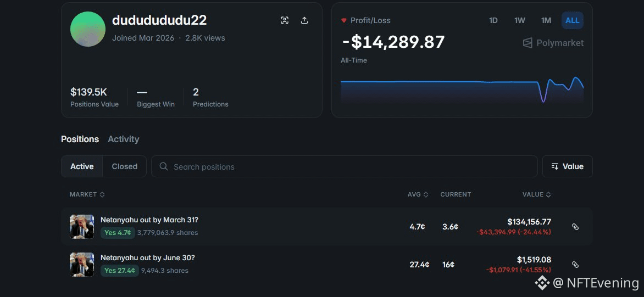Open Netanyahu out by March 31 market
The height and width of the screenshot is (297, 644).
149,220
